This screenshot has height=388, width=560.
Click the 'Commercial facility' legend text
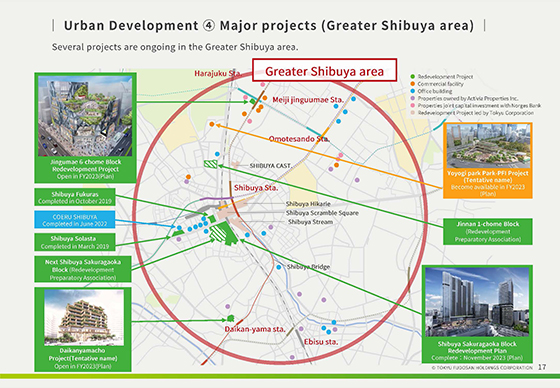point(441,84)
